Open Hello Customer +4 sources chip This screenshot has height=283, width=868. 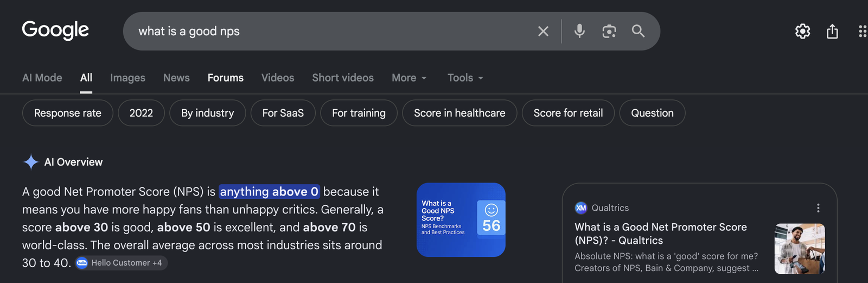point(122,263)
